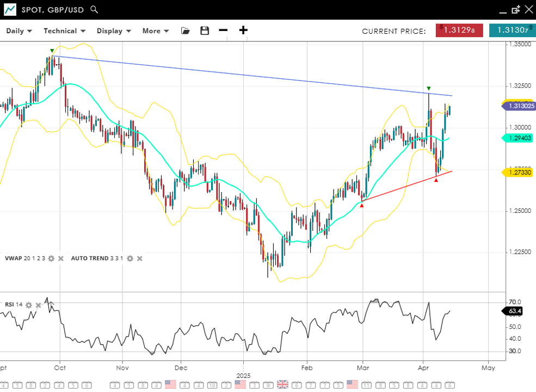This screenshot has width=536, height=392.
Task: Remove the AUTO TREND indicator
Action: pos(140,259)
